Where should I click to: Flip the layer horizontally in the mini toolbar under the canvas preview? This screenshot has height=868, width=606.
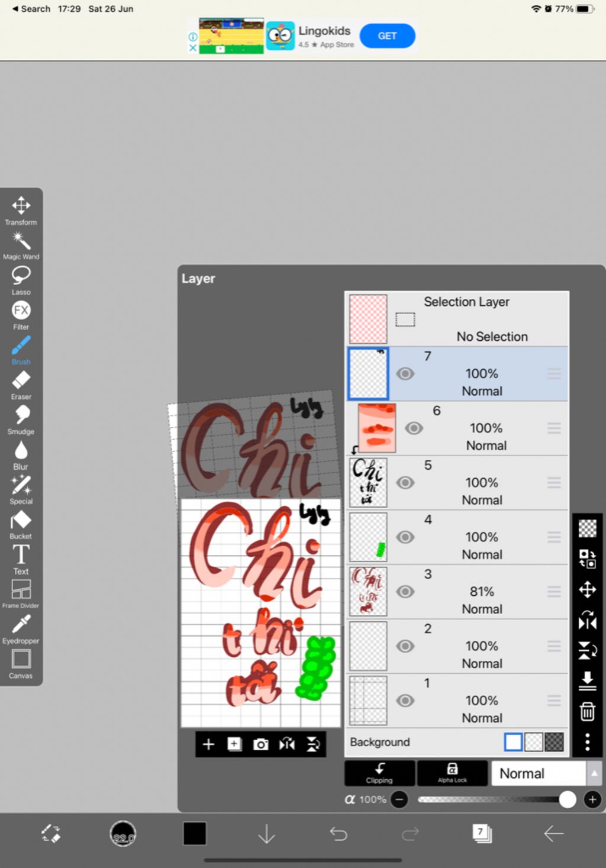coord(287,744)
